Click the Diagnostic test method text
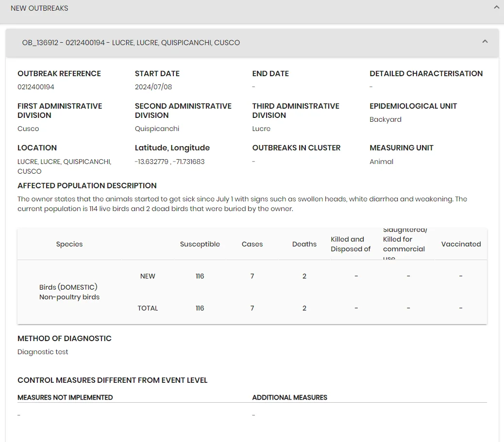Image resolution: width=504 pixels, height=442 pixels. pos(43,352)
